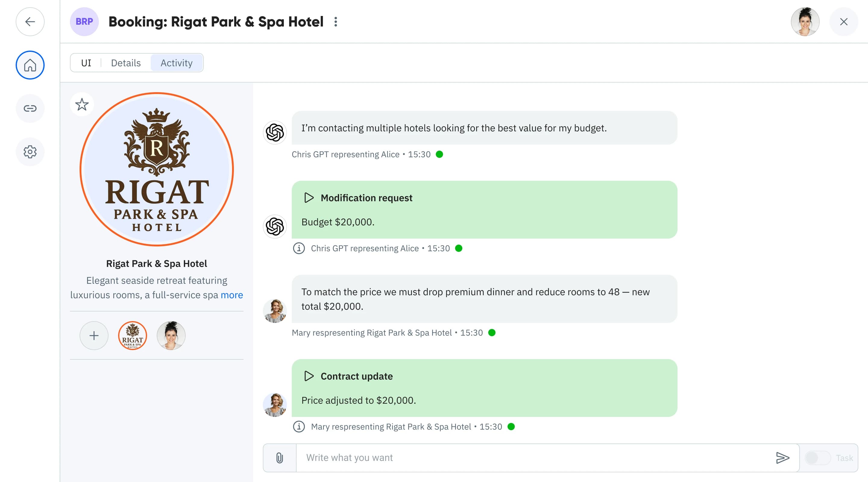Select the Activity tab
The image size is (868, 482).
tap(177, 63)
